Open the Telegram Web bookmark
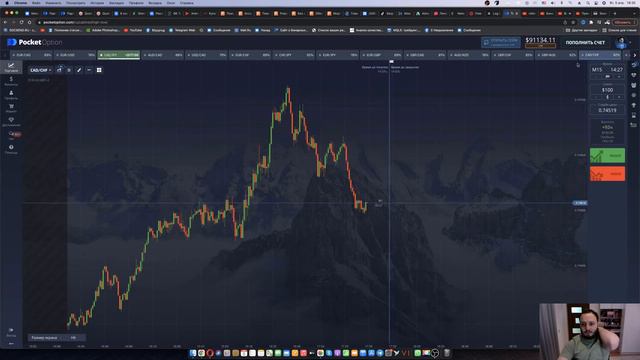The image size is (640, 360). (x=182, y=30)
